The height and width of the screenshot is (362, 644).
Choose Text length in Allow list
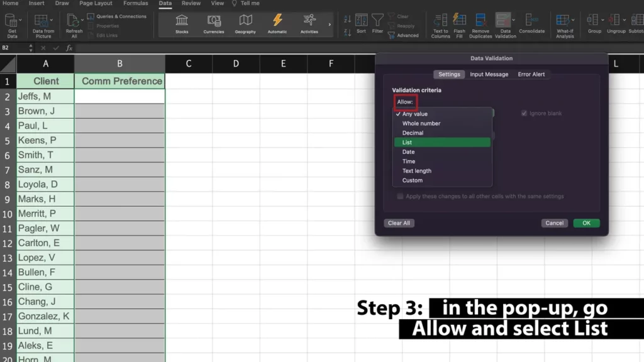pos(442,170)
